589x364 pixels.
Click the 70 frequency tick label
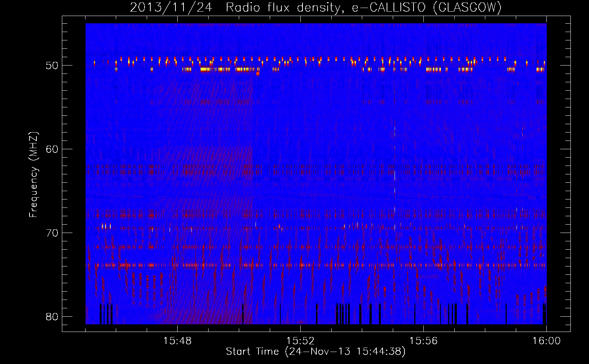pos(52,233)
